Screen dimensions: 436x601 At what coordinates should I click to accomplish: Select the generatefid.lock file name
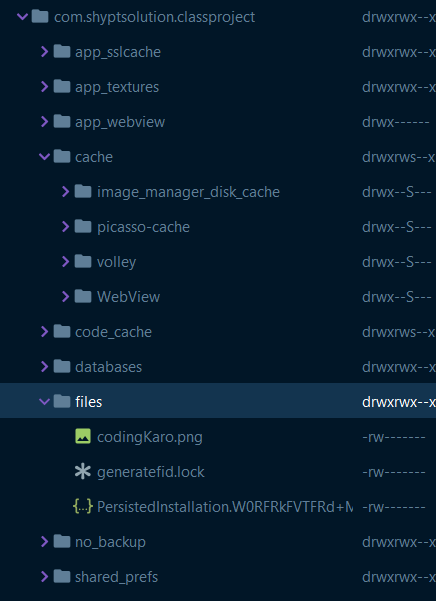(x=151, y=472)
